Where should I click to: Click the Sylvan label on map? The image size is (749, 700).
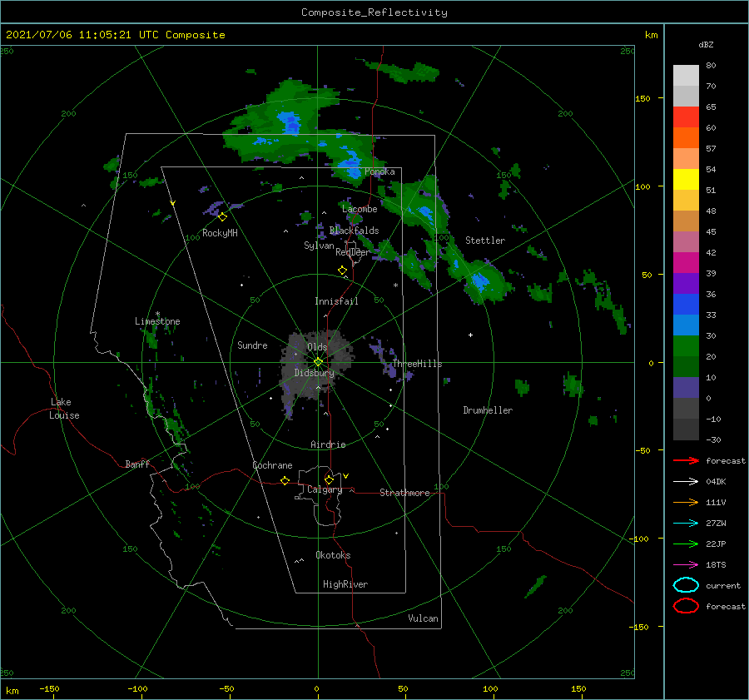point(319,246)
